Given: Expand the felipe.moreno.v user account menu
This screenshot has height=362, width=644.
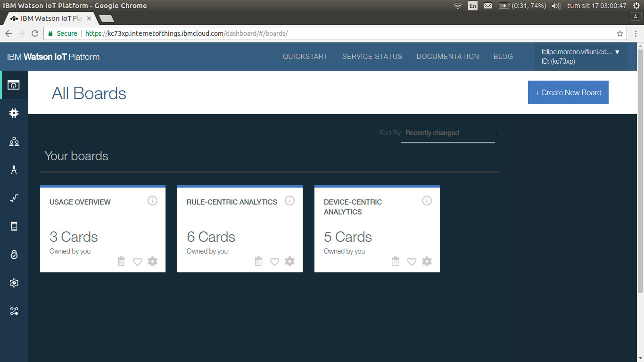Looking at the screenshot, I should [x=581, y=57].
